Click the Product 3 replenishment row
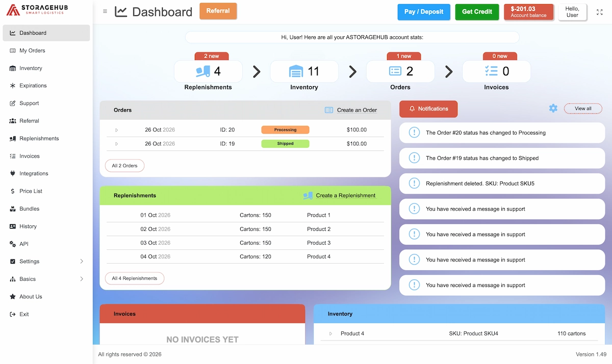Image resolution: width=612 pixels, height=364 pixels. click(245, 243)
